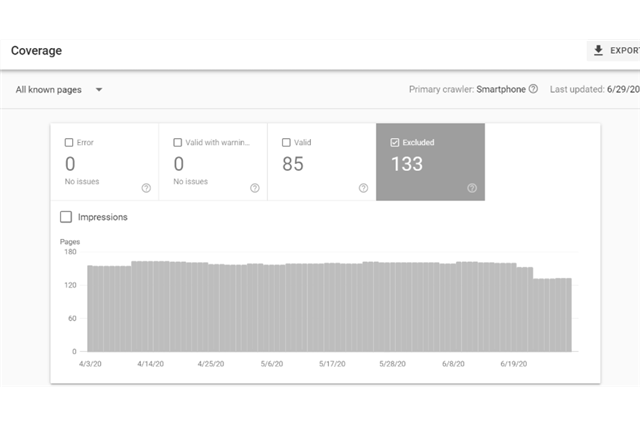Uncheck the Excluded checkbox
Image resolution: width=640 pixels, height=426 pixels.
(x=395, y=143)
